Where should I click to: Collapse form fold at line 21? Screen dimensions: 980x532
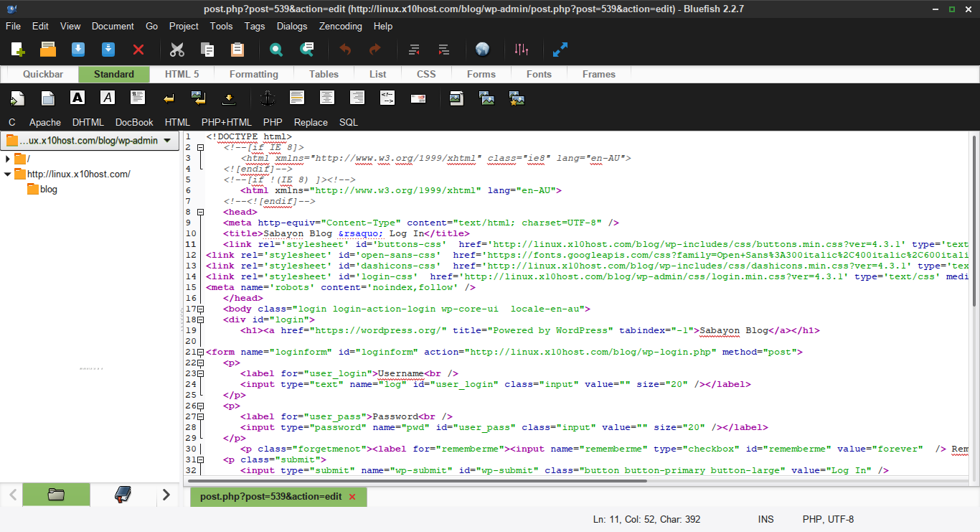200,352
